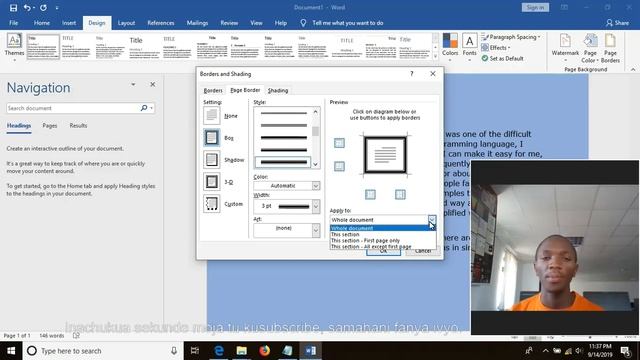Click the Page Color icon

pos(590,41)
